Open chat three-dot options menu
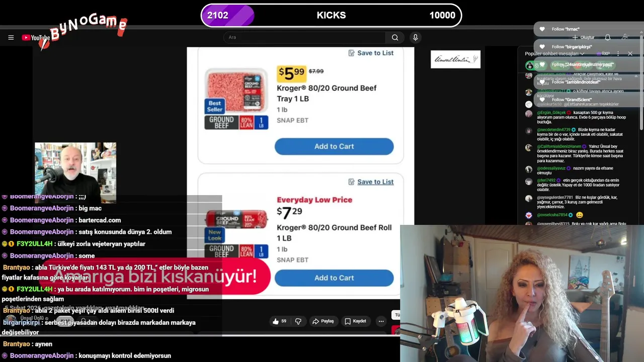Image resolution: width=644 pixels, height=362 pixels. (618, 53)
